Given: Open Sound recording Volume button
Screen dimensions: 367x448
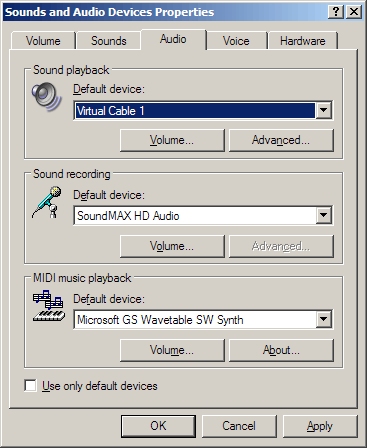Looking at the screenshot, I should click(x=172, y=246).
